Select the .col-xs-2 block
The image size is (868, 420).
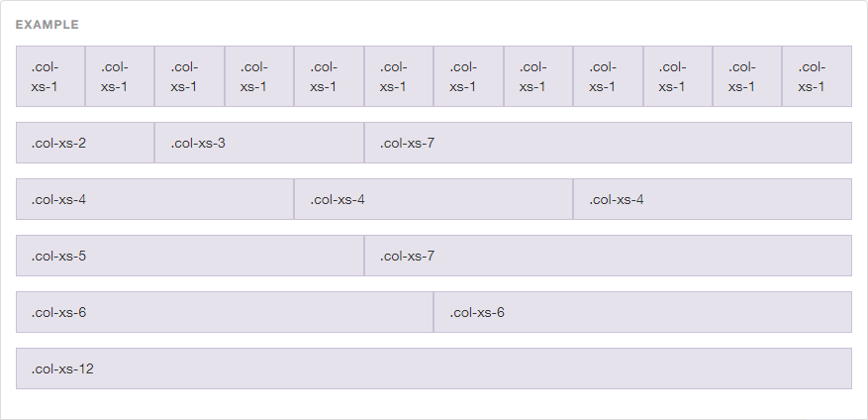85,143
